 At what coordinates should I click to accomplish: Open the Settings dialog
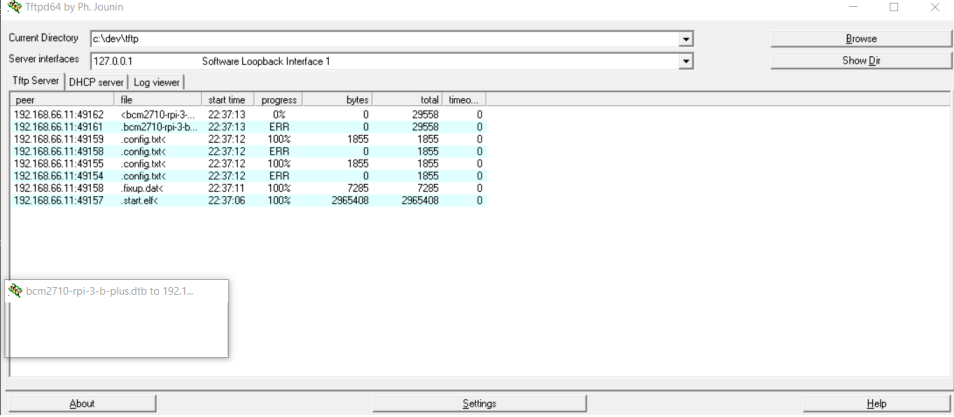pos(479,403)
